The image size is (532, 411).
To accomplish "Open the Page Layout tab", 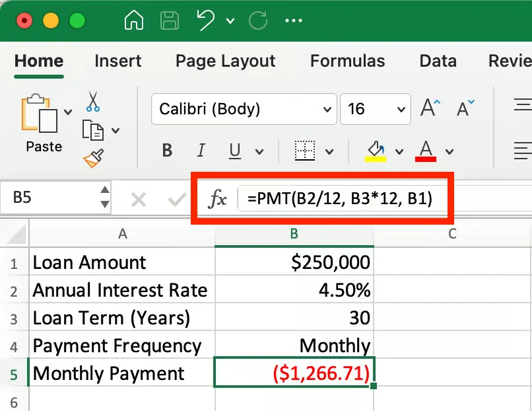I will click(x=225, y=61).
